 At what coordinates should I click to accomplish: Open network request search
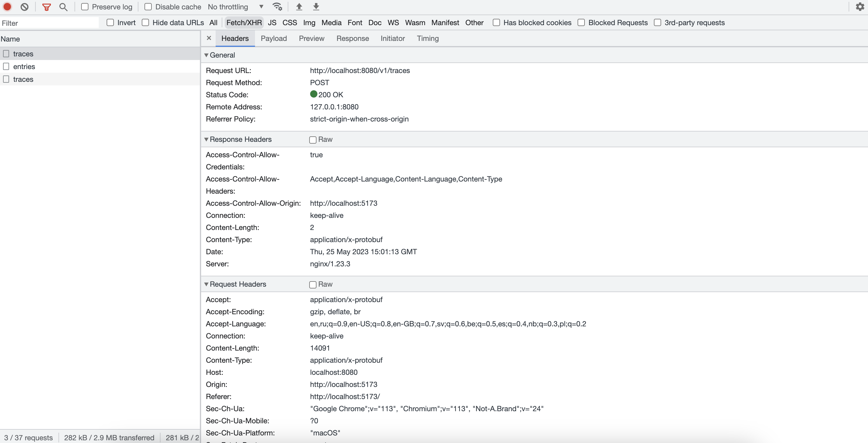(63, 7)
